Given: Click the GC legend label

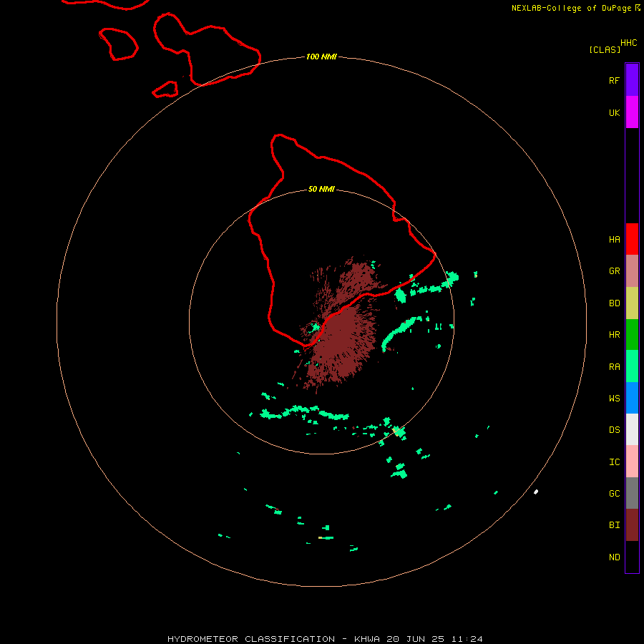Looking at the screenshot, I should pyautogui.click(x=614, y=494).
